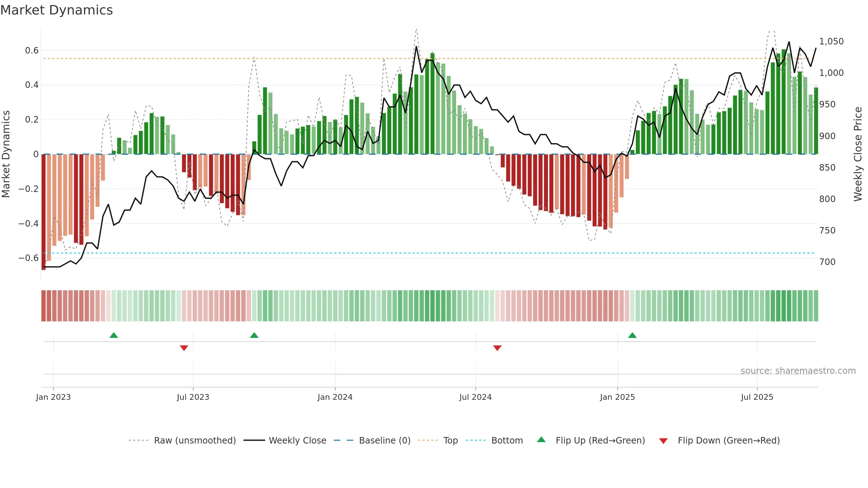Toggle the Bottom legend entry
The height and width of the screenshot is (488, 868).
pyautogui.click(x=494, y=440)
